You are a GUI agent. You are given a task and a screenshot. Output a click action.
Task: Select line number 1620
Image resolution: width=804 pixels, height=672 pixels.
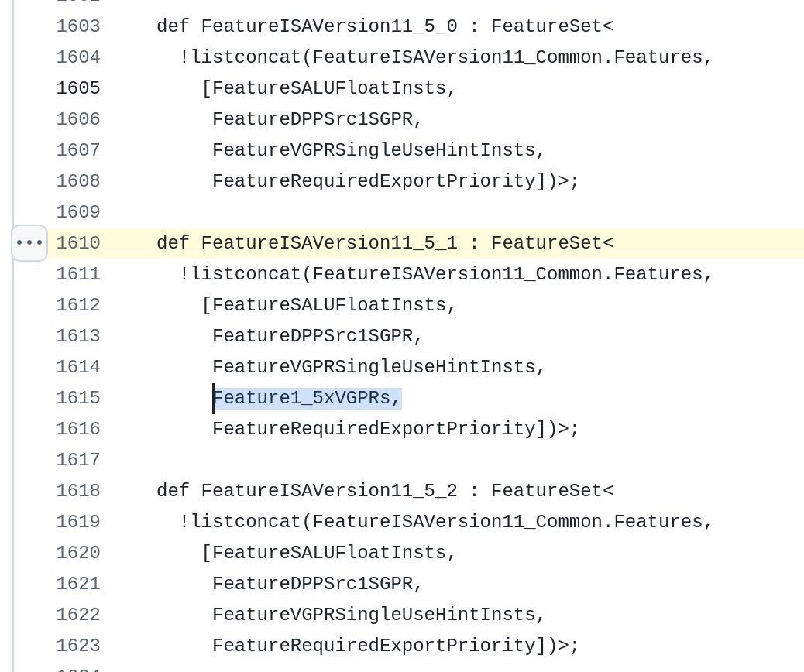pyautogui.click(x=78, y=553)
